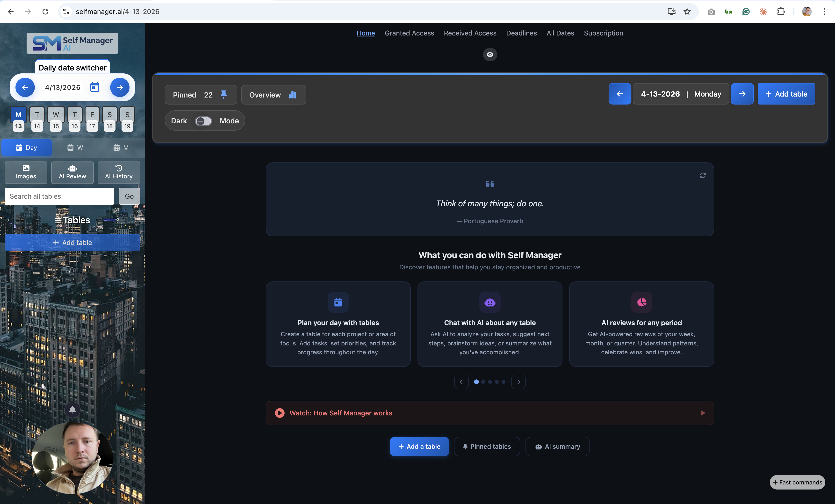Select Monday 13 in week strip
This screenshot has width=835, height=504.
click(x=18, y=120)
